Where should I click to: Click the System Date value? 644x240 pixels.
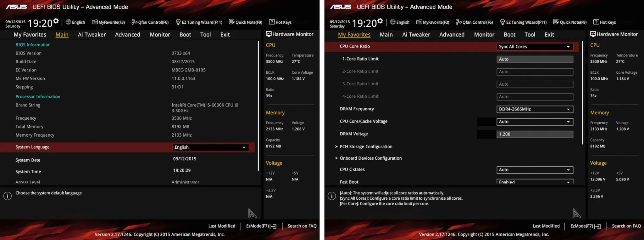tap(185, 159)
